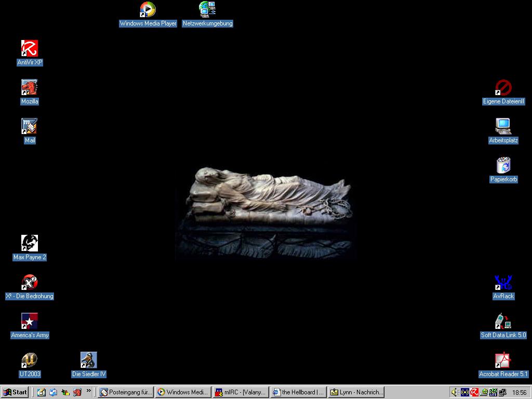
Task: Switch to the Hellboard browser window
Action: click(x=299, y=392)
